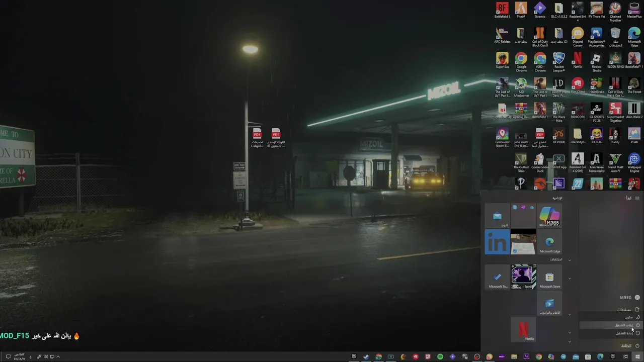Open the GoXLR App desktop shortcut
This screenshot has width=644, height=362.
[558, 161]
